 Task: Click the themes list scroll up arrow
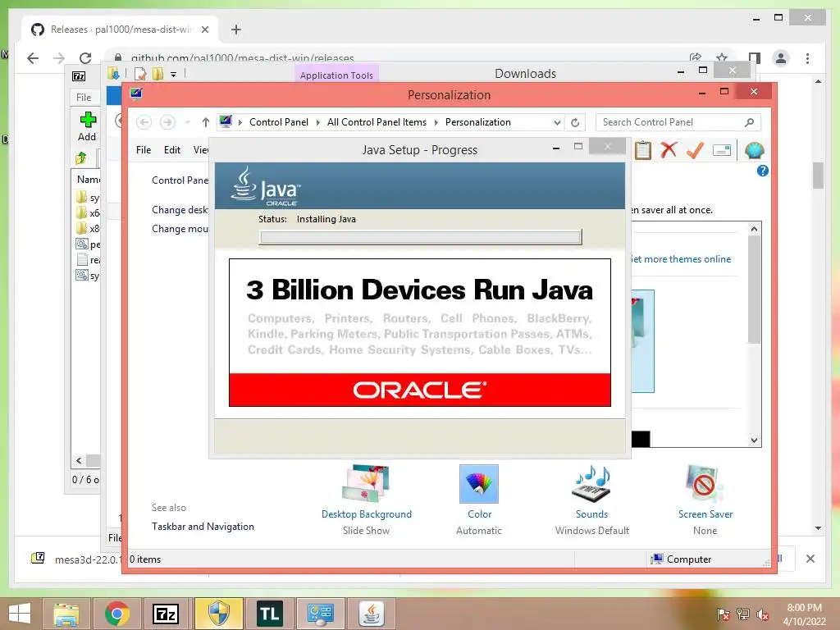(755, 230)
